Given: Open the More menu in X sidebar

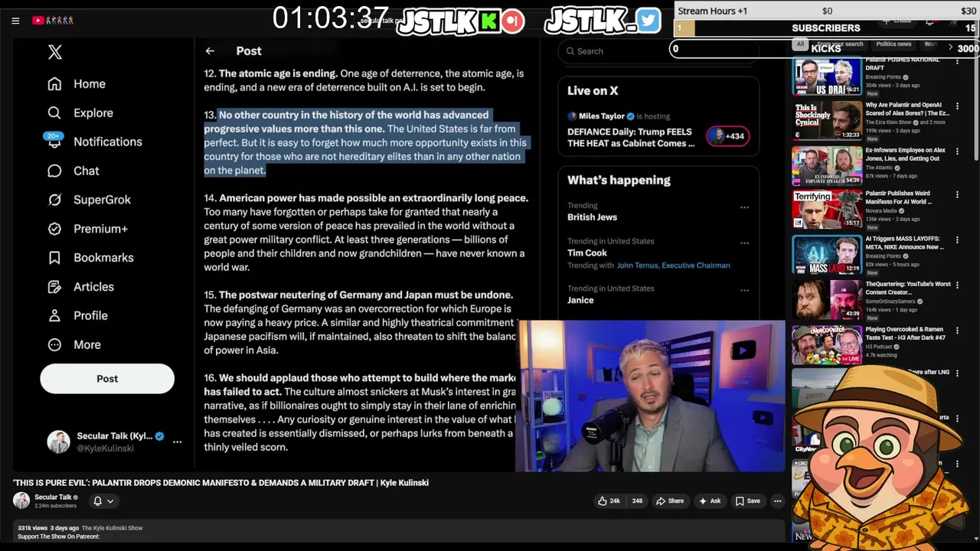Looking at the screenshot, I should pos(74,345).
